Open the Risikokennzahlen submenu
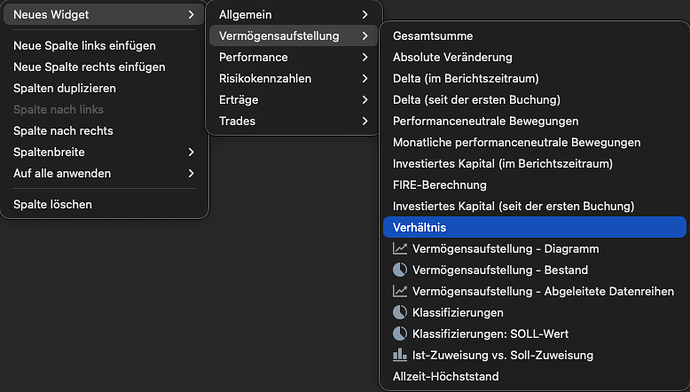690x392 pixels. click(x=293, y=78)
